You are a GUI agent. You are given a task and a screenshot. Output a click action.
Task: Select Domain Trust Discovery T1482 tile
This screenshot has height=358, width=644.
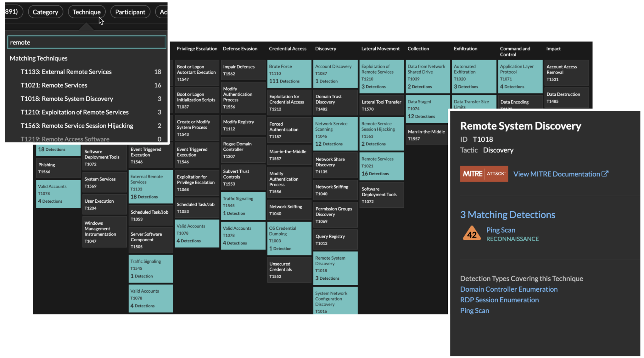coord(335,102)
